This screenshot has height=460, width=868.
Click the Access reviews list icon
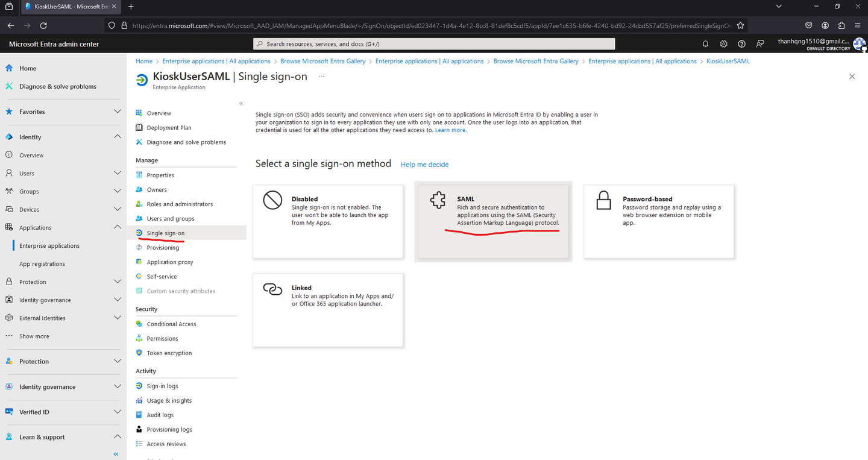(x=139, y=444)
